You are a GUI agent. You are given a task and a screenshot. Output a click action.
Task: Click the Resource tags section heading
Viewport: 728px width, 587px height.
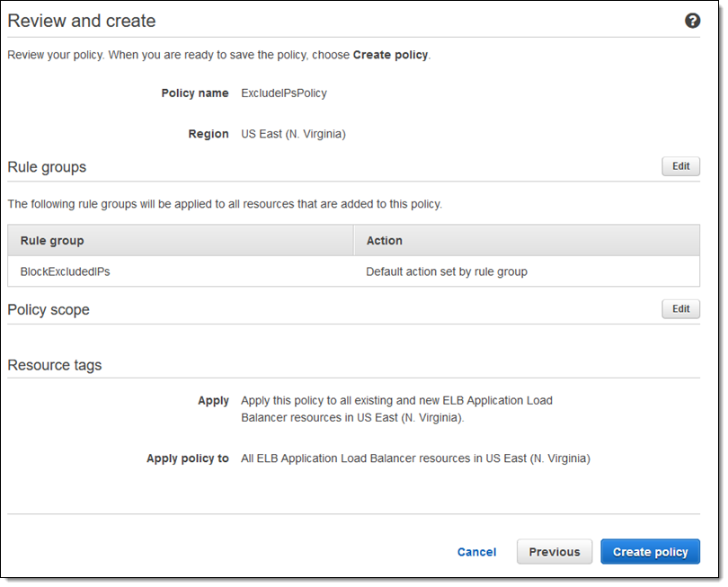55,365
